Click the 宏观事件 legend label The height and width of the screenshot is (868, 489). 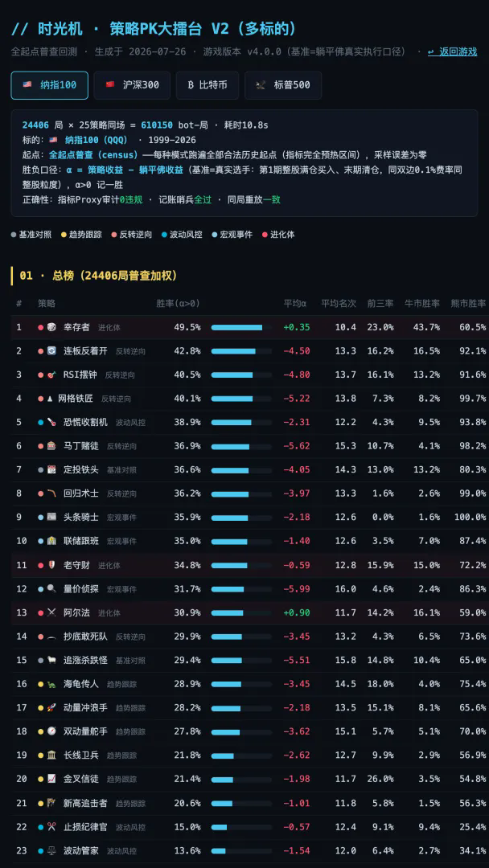coord(236,235)
